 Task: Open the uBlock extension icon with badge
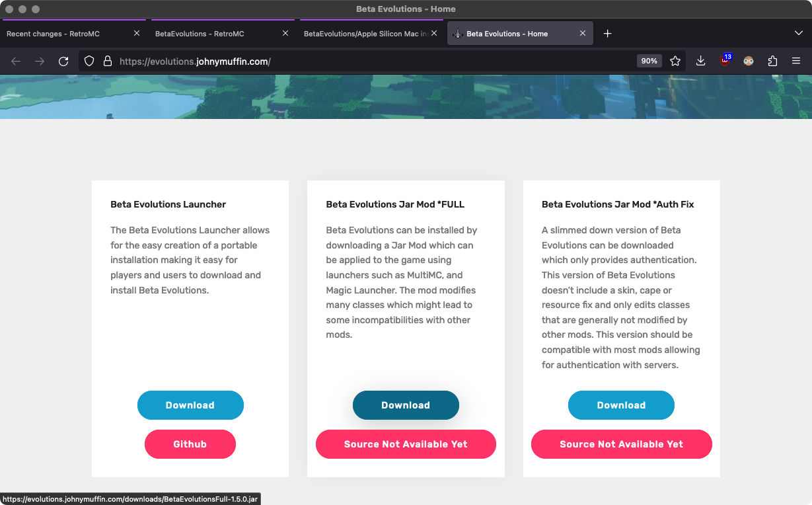tap(725, 61)
